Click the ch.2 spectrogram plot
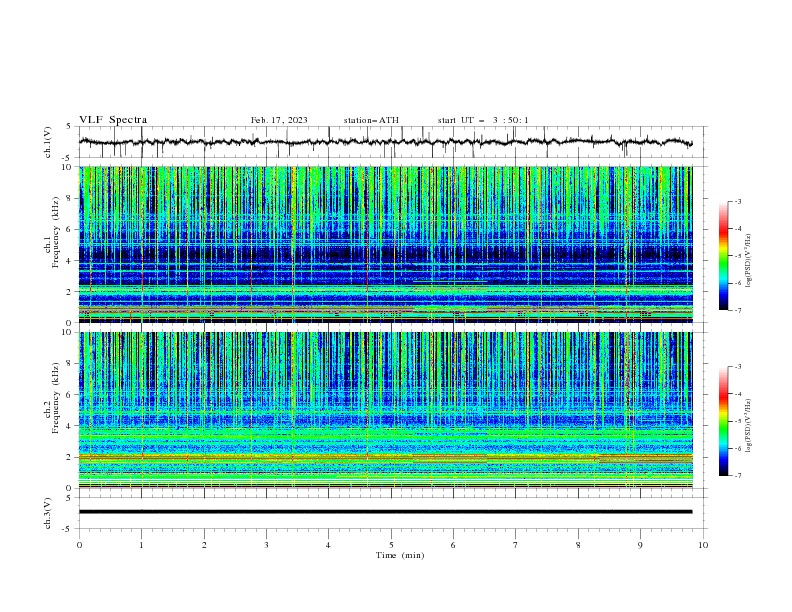The width and height of the screenshot is (792, 612). (x=385, y=410)
